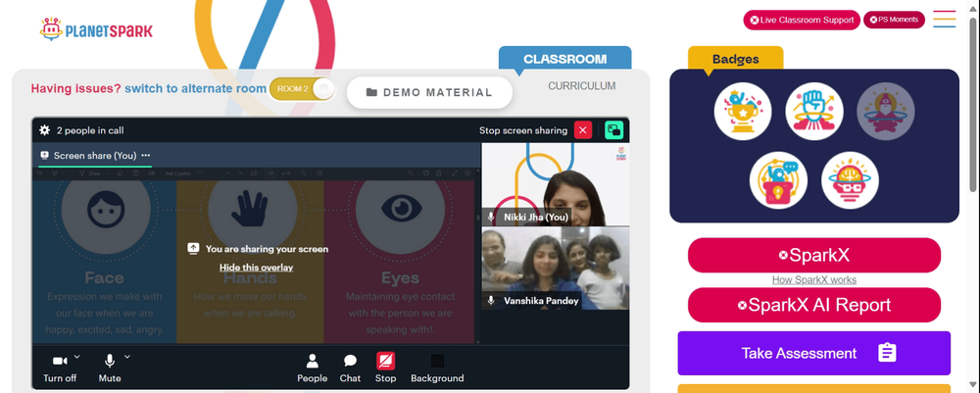Open Background effects option
980x393 pixels.
pyautogui.click(x=437, y=368)
